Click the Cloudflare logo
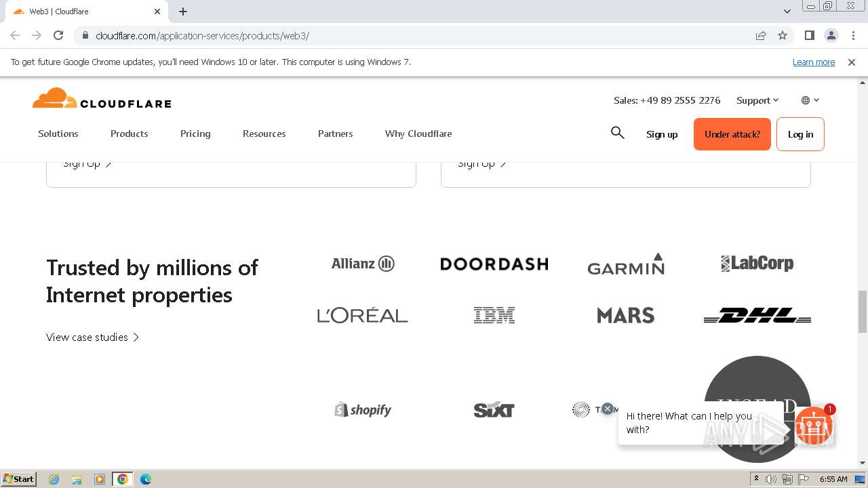 [x=102, y=98]
